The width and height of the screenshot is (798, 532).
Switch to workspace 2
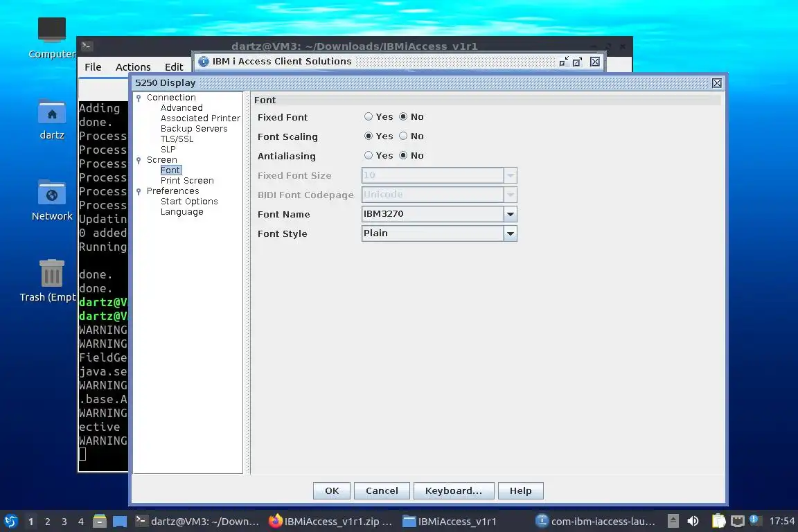(47, 522)
